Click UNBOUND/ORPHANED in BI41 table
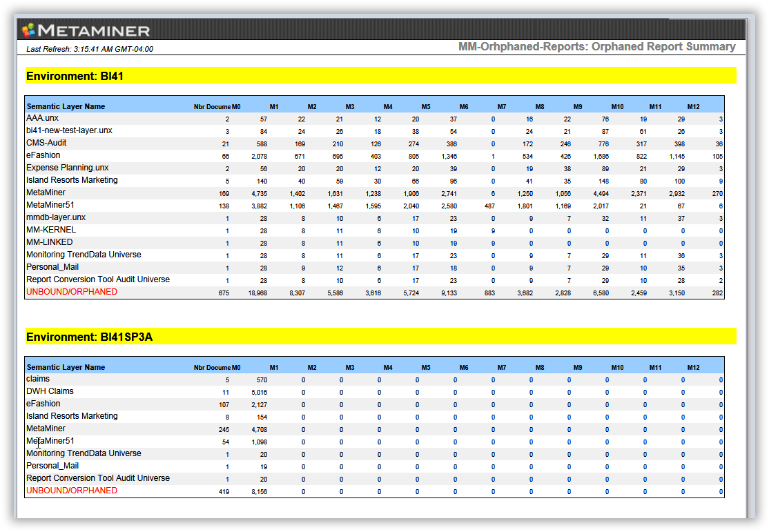 coord(72,292)
